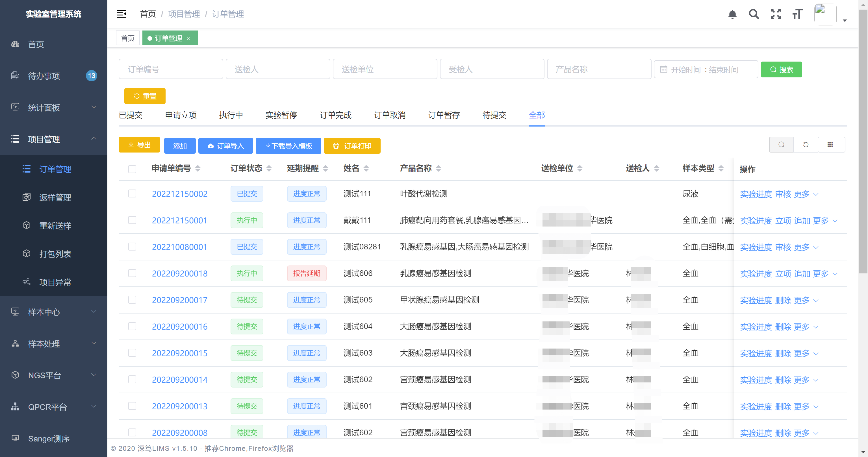Refresh the table with the refresh icon
The width and height of the screenshot is (868, 457).
tap(806, 145)
